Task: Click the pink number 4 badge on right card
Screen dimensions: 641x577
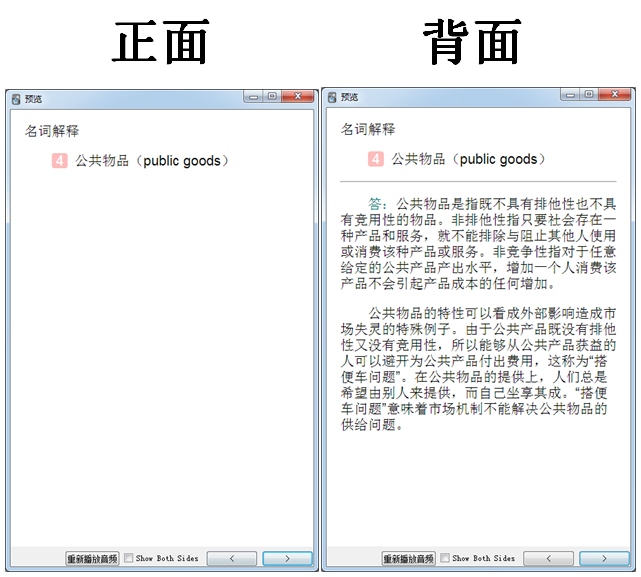Action: click(376, 159)
